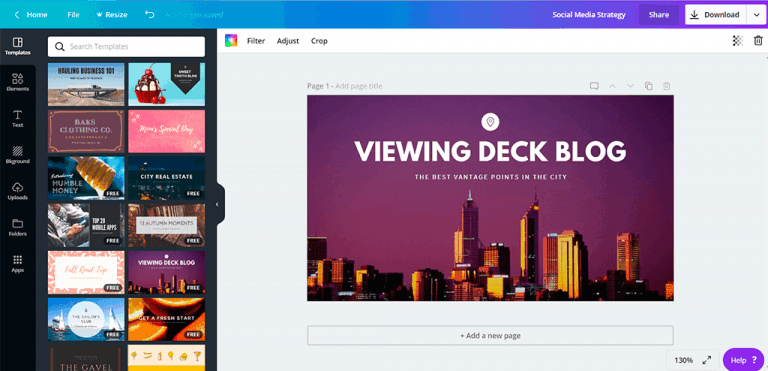The height and width of the screenshot is (371, 768).
Task: Move page up with up chevron
Action: (612, 86)
